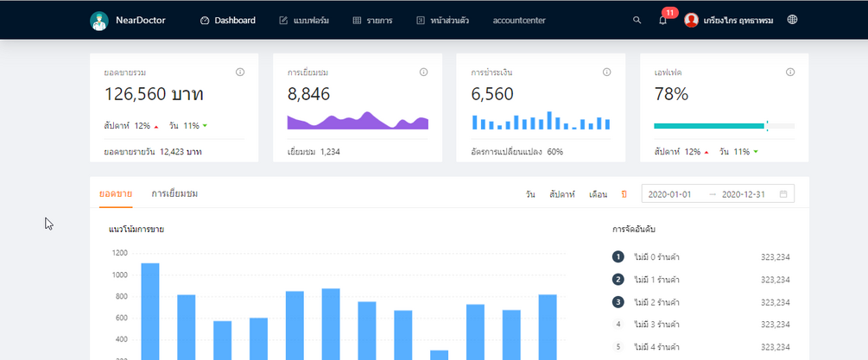
Task: Click the globe language icon
Action: (792, 20)
